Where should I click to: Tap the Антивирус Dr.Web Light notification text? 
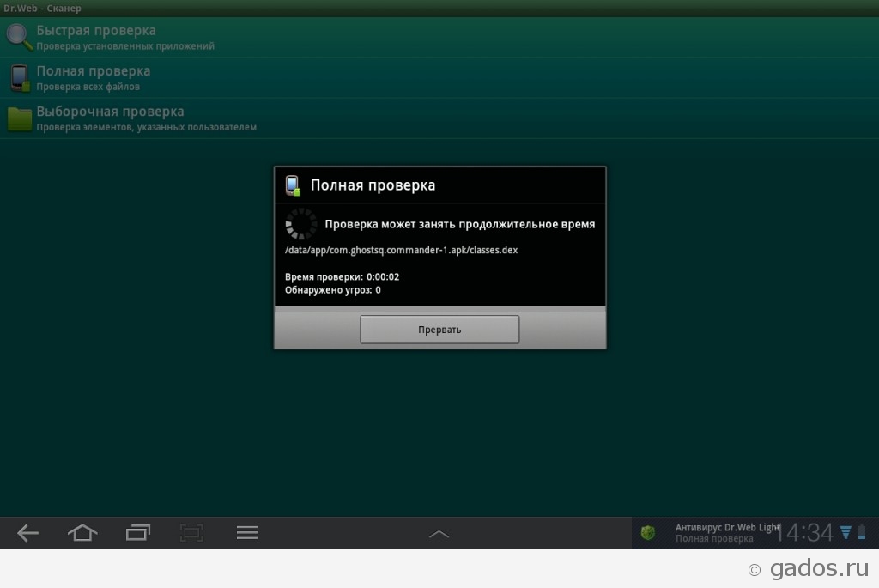point(728,527)
